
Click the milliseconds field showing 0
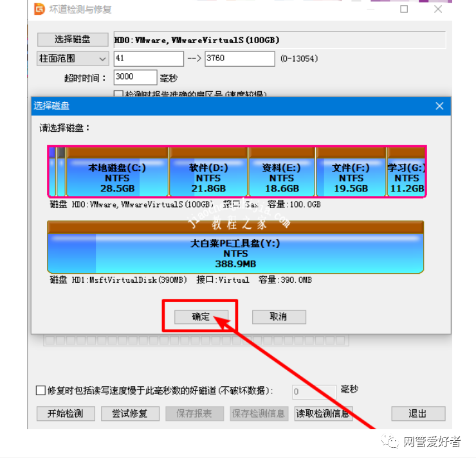click(x=314, y=391)
